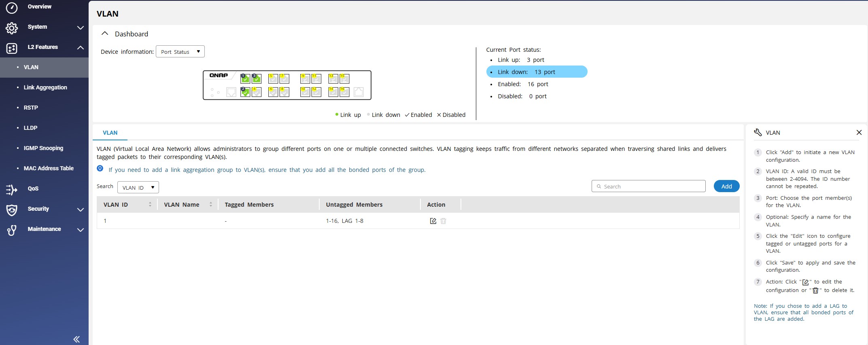Viewport: 868px width, 345px height.
Task: Select port 9 on the switch diagram
Action: click(305, 78)
